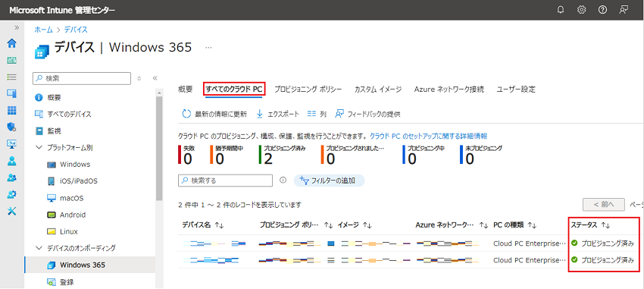Open notifications bell in top bar
This screenshot has width=644, height=289.
(x=561, y=10)
